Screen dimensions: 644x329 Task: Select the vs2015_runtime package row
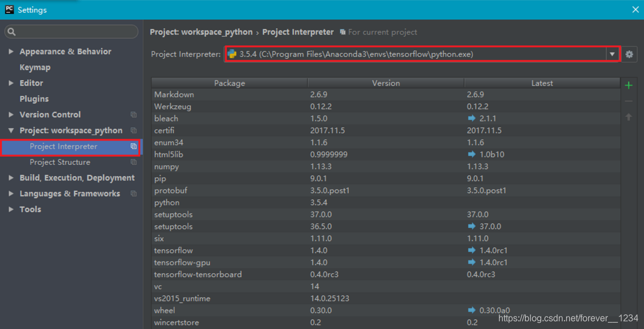point(385,298)
